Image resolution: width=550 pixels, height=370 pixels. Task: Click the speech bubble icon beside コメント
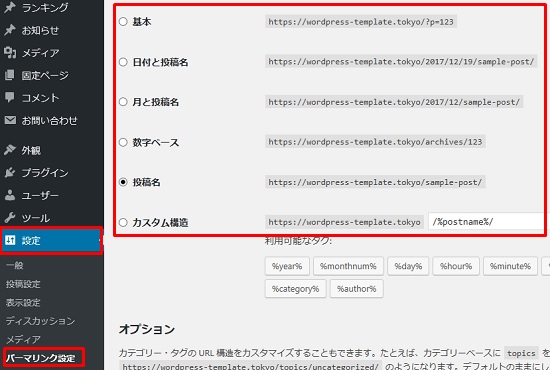click(10, 97)
